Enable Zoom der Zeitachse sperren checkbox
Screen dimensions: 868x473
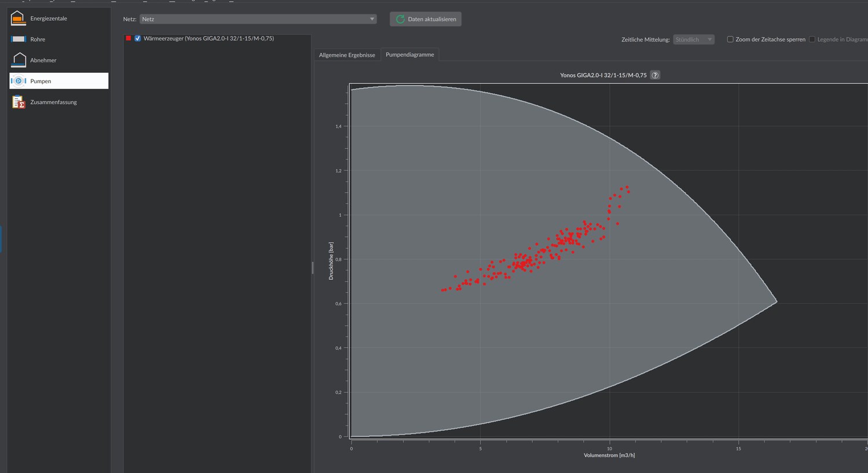730,39
